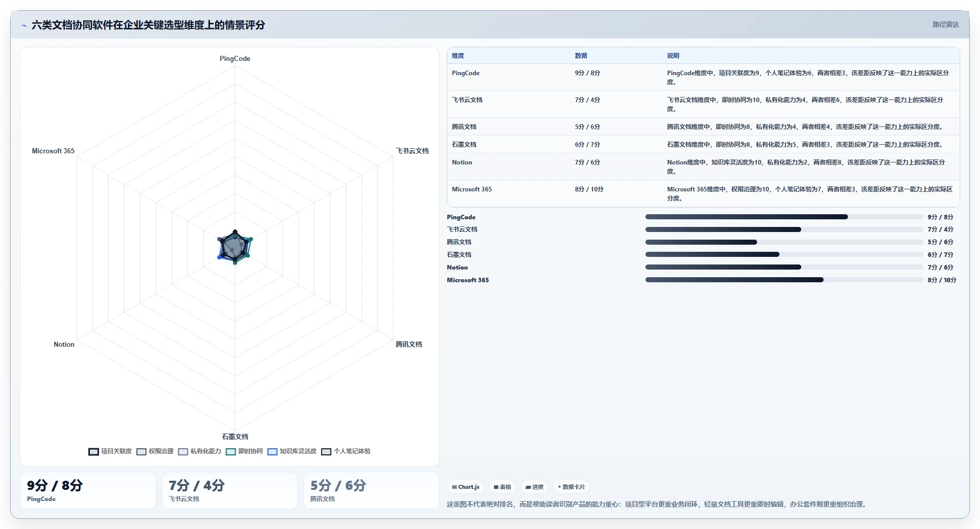Toggle the 项目关联度 legend series
980x529 pixels.
pyautogui.click(x=110, y=451)
